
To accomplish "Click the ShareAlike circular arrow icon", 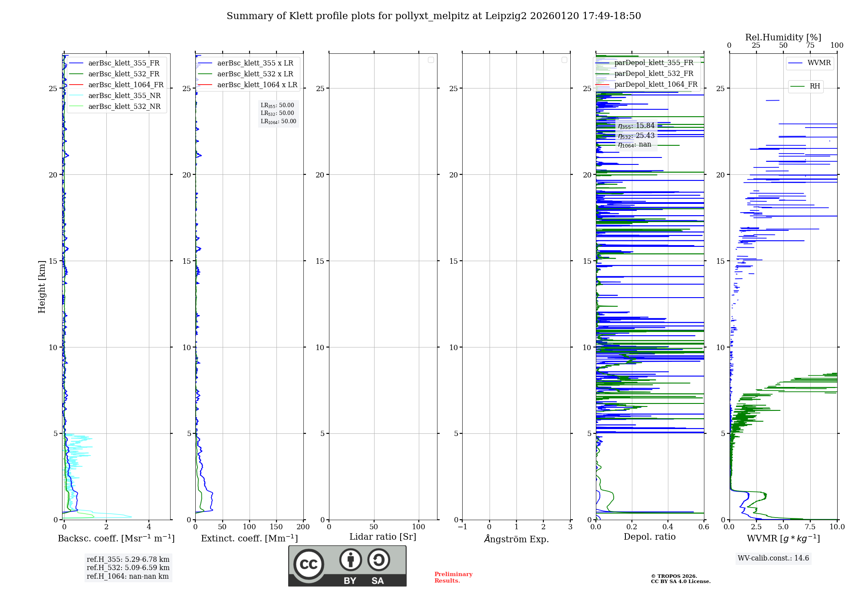I will pyautogui.click(x=378, y=560).
